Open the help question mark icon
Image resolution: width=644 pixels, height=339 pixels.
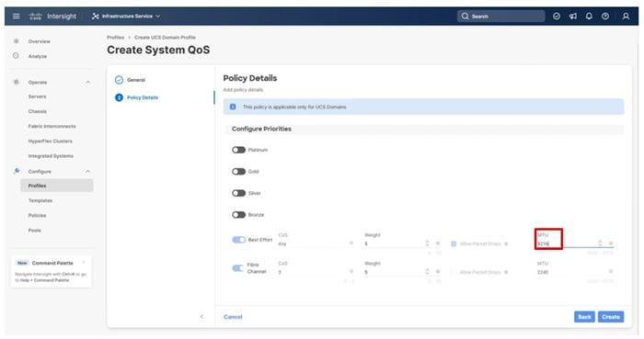(x=605, y=16)
